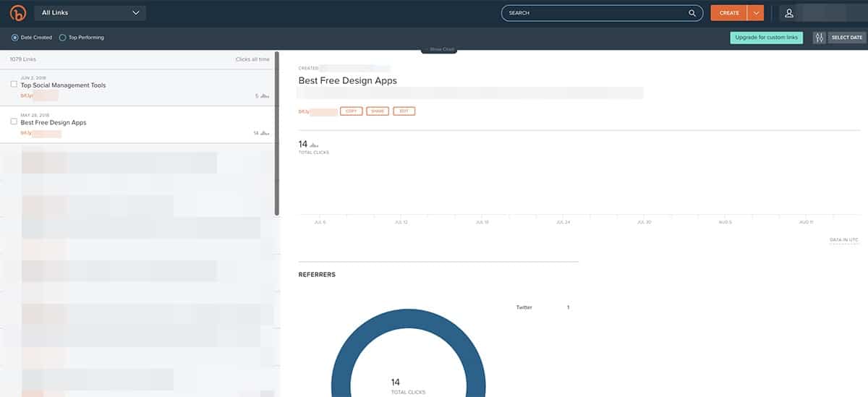Click the Data in UTC label

[844, 239]
